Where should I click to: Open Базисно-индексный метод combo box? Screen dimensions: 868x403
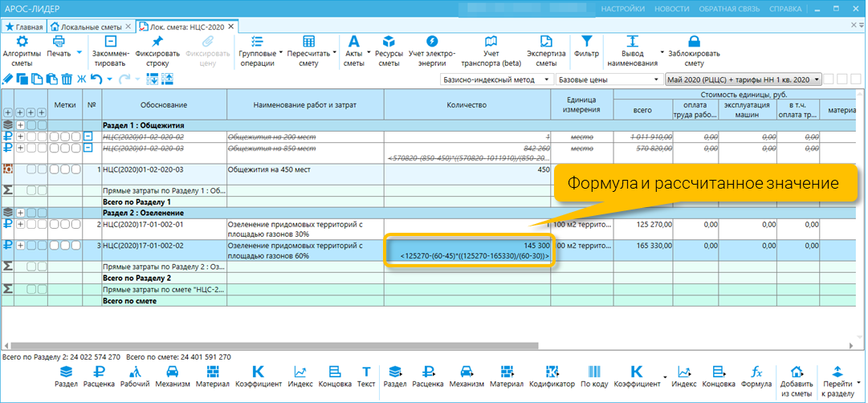tap(496, 79)
